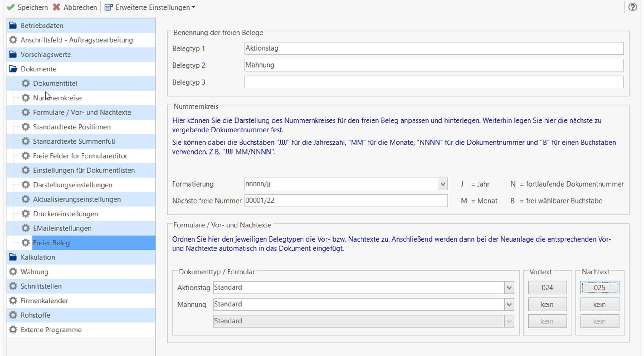644x356 pixels.
Task: Click the Erweiterte Einstellungen form icon
Action: point(108,7)
